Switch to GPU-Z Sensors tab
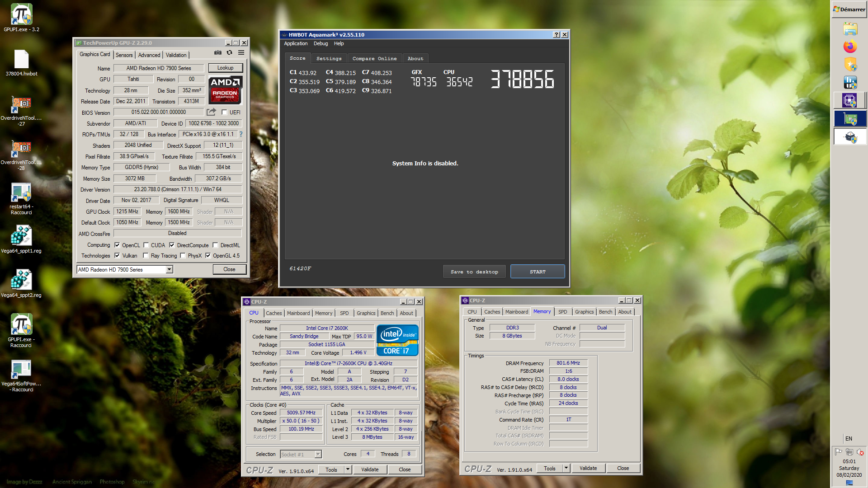 (124, 55)
